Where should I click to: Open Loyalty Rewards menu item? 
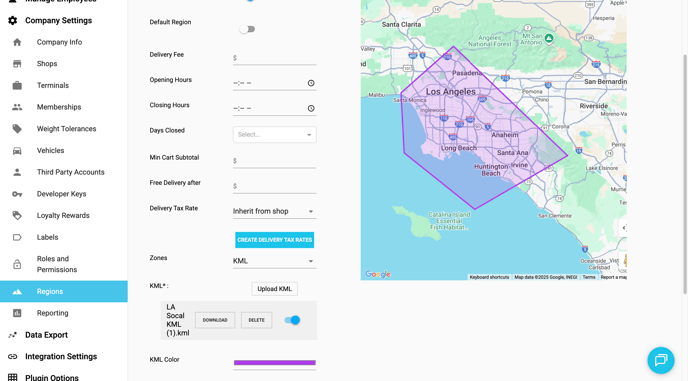click(x=63, y=216)
